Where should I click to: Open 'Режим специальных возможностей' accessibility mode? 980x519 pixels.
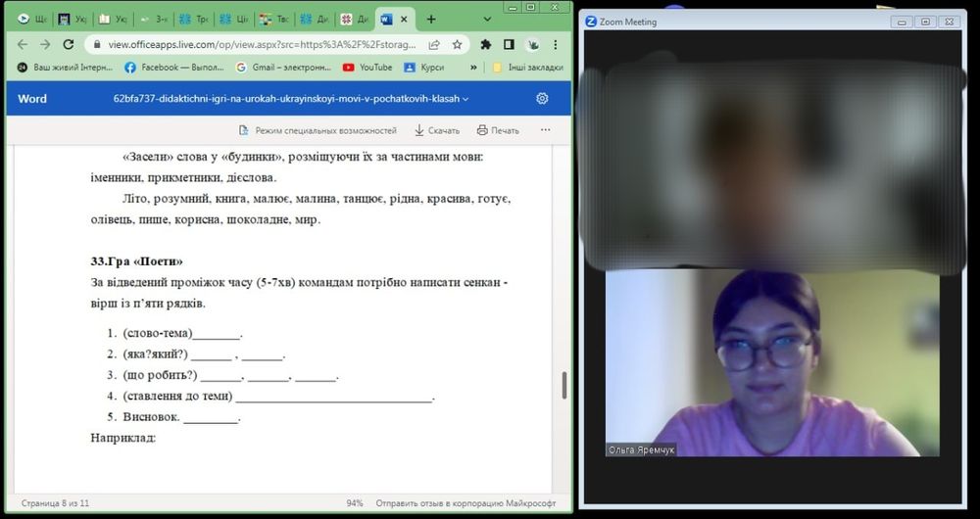[x=318, y=130]
